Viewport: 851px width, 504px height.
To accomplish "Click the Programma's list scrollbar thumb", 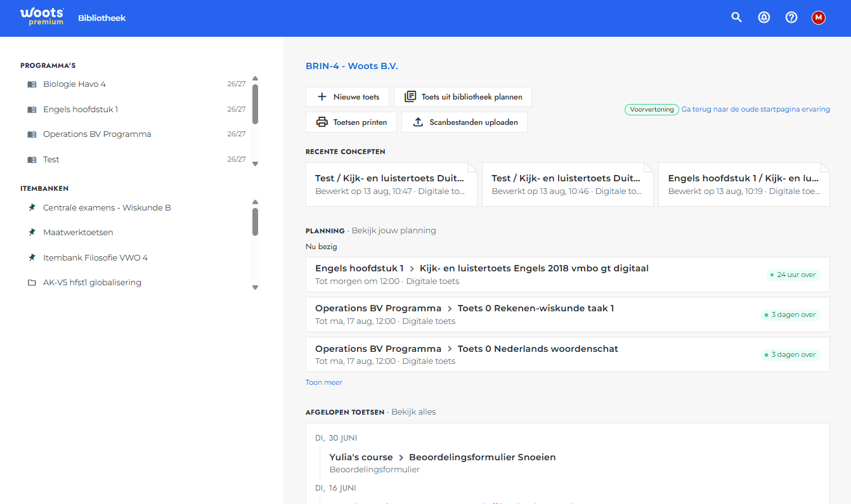I will click(x=255, y=104).
